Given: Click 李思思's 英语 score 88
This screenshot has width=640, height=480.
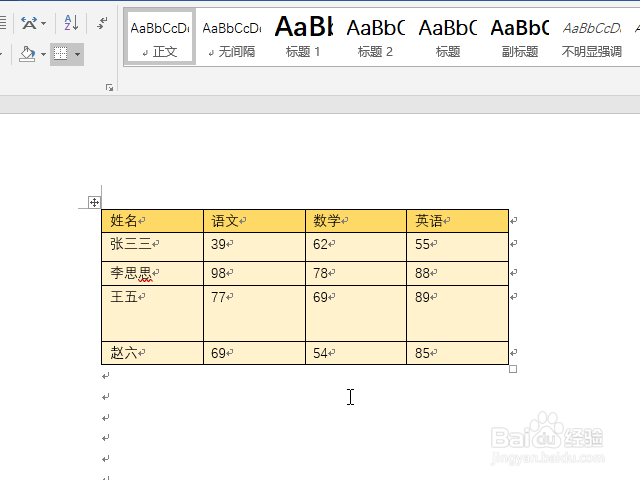Looking at the screenshot, I should pyautogui.click(x=458, y=273).
